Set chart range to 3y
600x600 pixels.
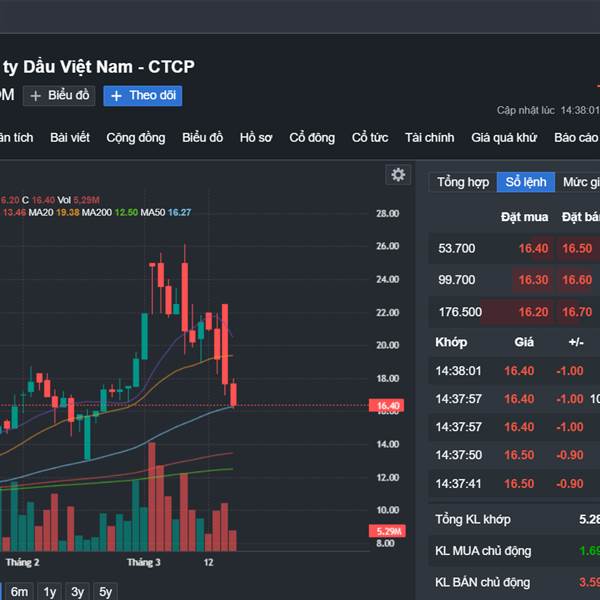(77, 591)
